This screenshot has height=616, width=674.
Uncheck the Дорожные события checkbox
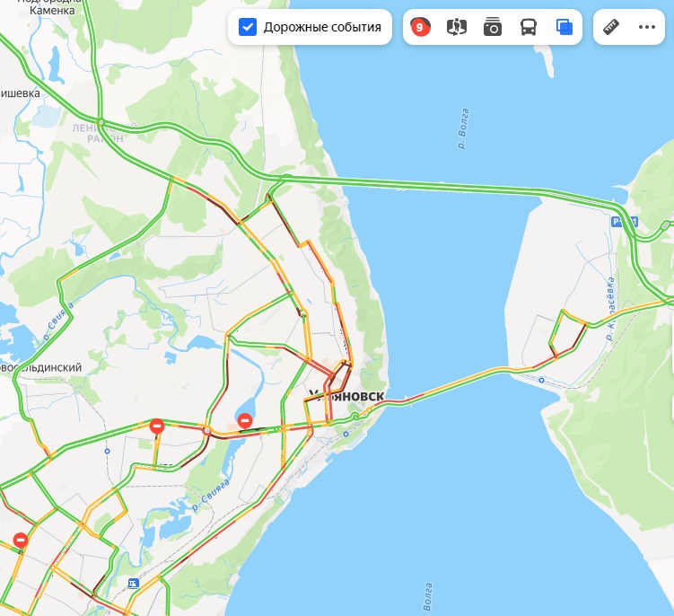248,27
